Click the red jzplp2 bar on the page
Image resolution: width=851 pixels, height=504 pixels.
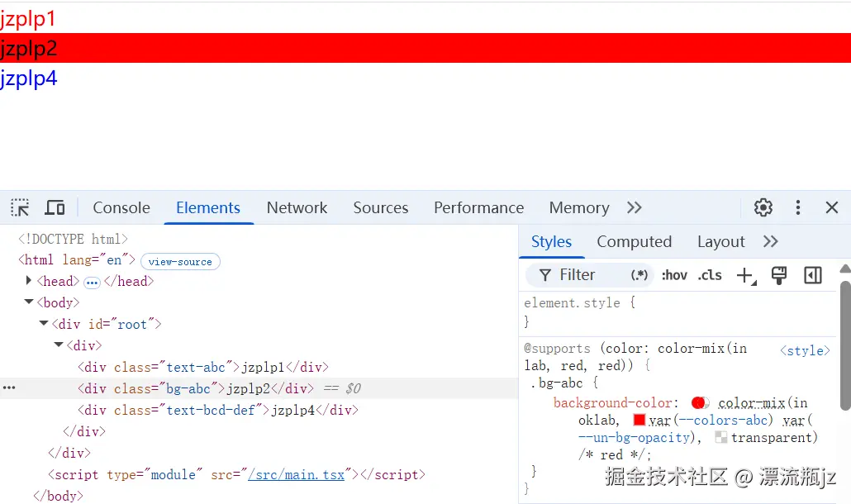point(425,48)
